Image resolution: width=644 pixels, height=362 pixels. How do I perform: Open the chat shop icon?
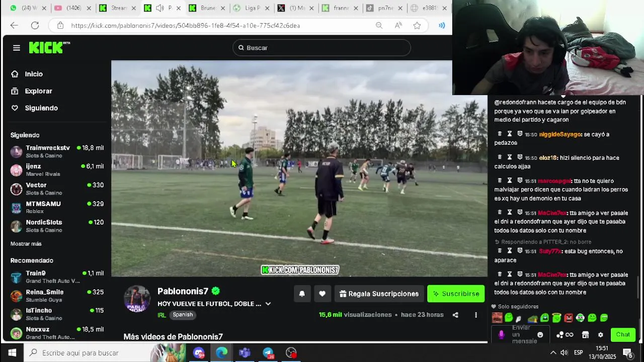point(585,335)
